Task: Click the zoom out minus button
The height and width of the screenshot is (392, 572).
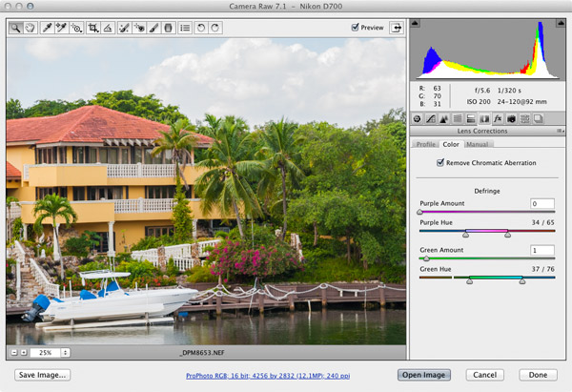Action: [12, 353]
